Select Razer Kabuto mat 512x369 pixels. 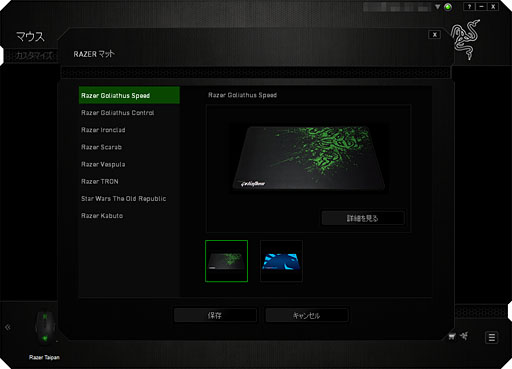click(129, 216)
